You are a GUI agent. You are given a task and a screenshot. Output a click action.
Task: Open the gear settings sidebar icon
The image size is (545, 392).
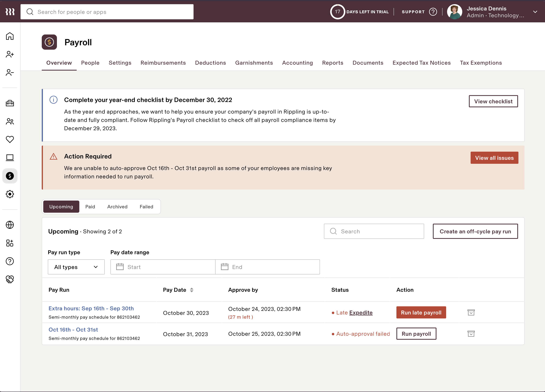[10, 194]
